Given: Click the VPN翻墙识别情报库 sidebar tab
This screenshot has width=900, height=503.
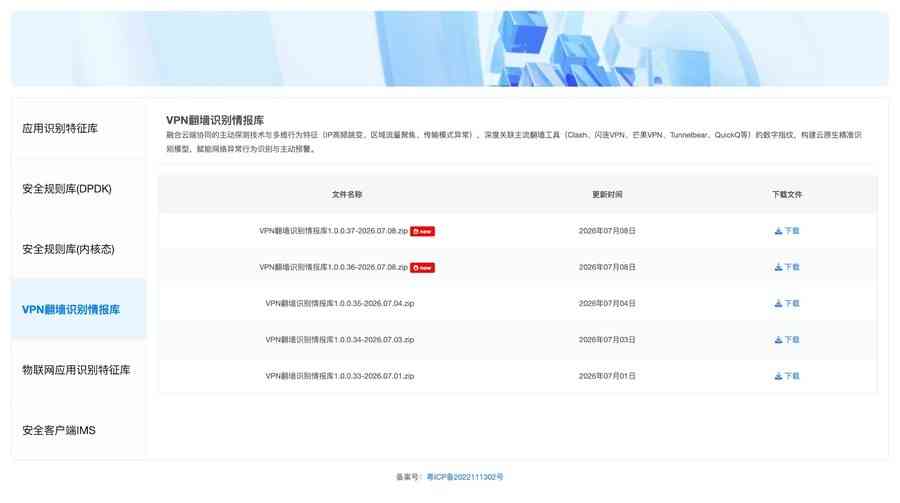Looking at the screenshot, I should click(79, 309).
